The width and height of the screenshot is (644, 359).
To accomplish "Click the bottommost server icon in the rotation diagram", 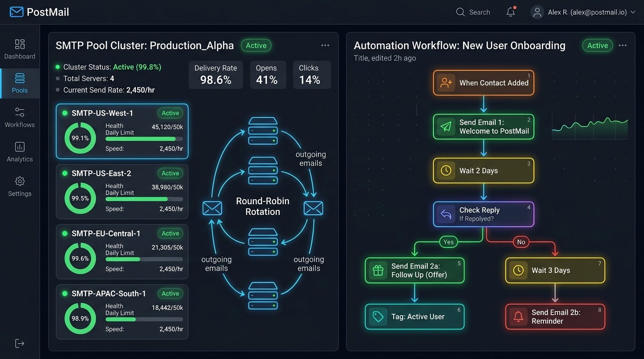I will point(263,295).
